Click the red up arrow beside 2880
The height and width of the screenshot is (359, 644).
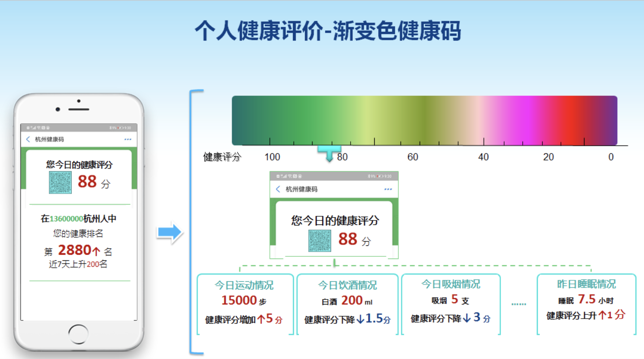(x=96, y=251)
